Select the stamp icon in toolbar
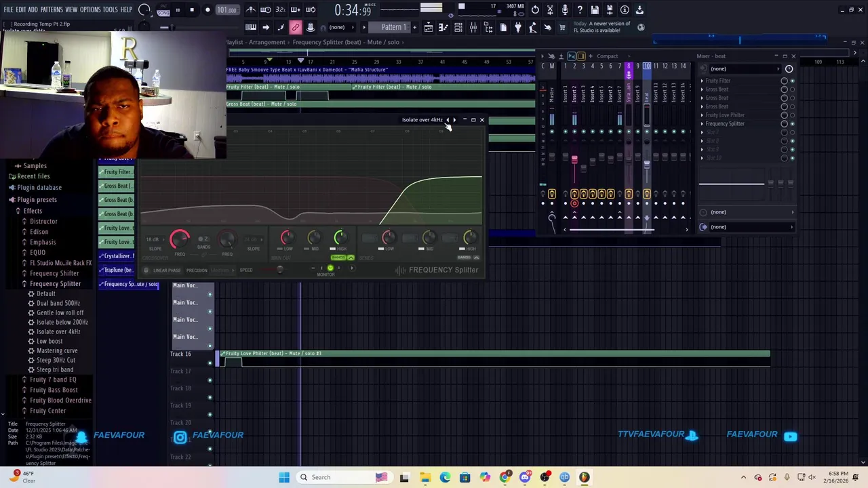 point(310,27)
